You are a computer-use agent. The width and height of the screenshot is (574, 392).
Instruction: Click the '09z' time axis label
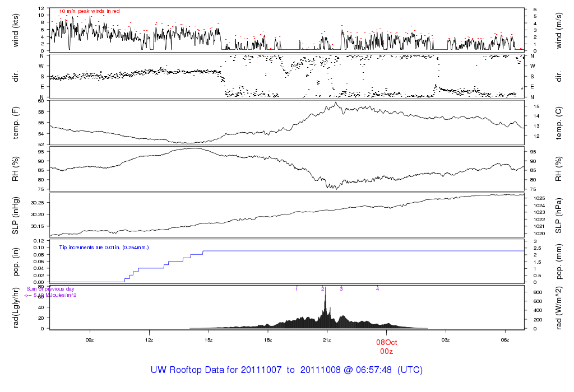[x=90, y=340]
